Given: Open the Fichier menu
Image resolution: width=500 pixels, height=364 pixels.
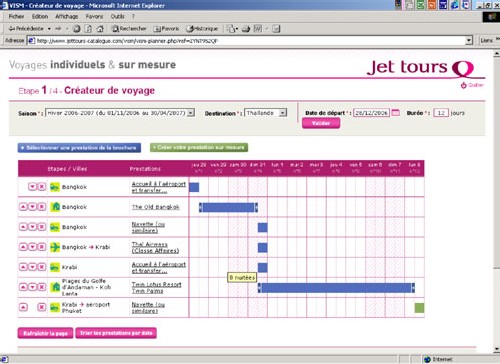Looking at the screenshot, I should click(16, 16).
